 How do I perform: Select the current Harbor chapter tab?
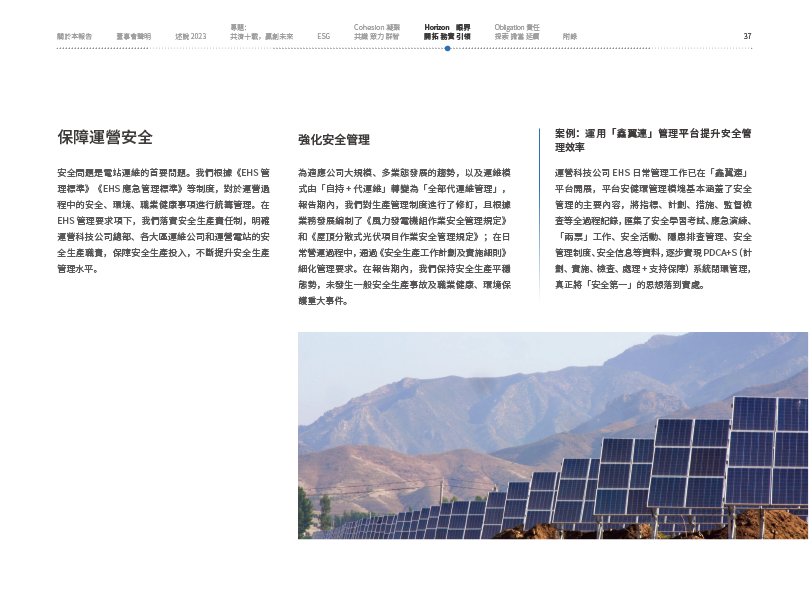(x=447, y=32)
